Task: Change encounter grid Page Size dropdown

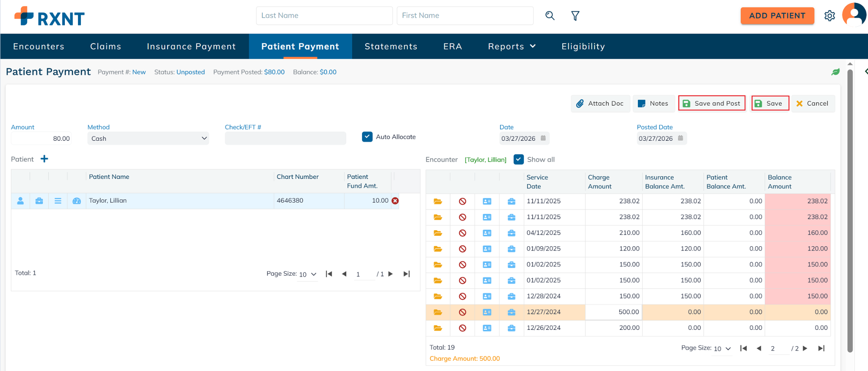Action: (x=722, y=349)
